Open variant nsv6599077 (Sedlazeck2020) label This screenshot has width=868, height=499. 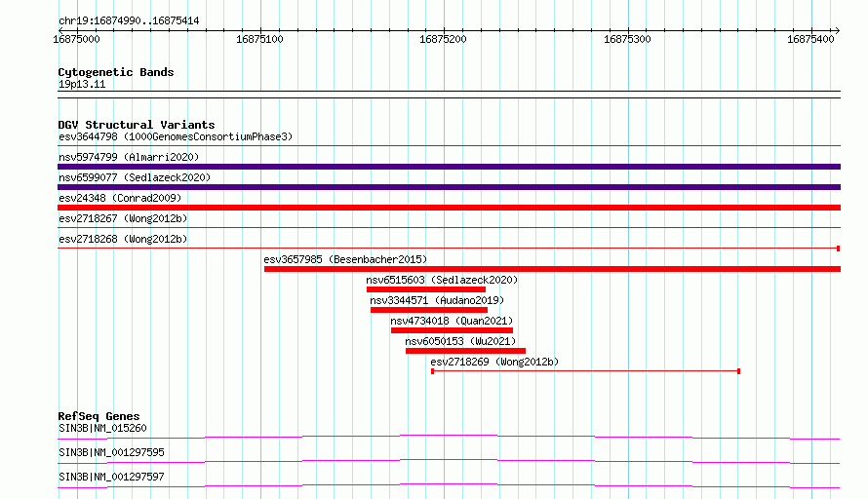(x=135, y=177)
